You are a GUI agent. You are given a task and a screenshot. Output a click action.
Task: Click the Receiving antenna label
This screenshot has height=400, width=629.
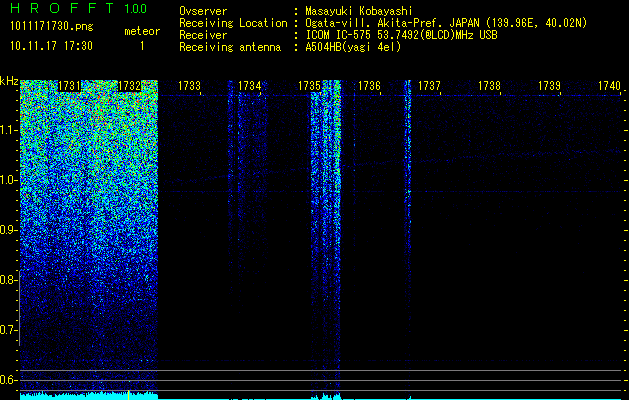coord(230,47)
